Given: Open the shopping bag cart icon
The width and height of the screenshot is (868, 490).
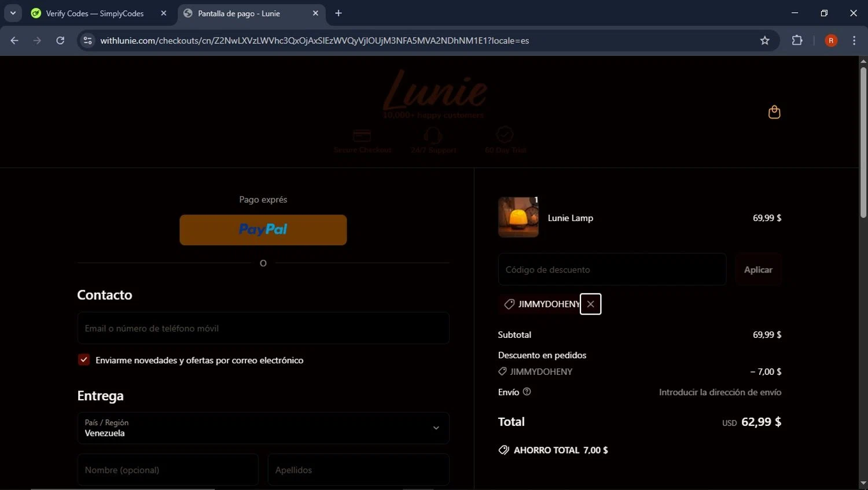Looking at the screenshot, I should [774, 112].
